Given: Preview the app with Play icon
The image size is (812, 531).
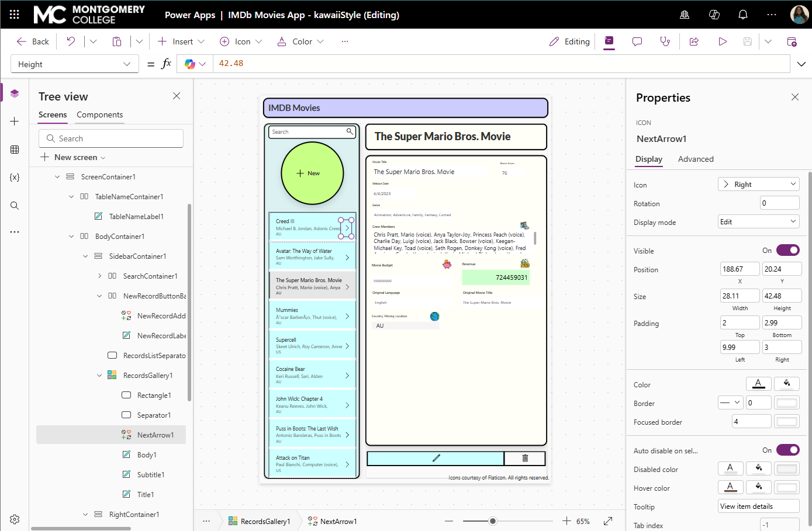Looking at the screenshot, I should click(x=723, y=41).
